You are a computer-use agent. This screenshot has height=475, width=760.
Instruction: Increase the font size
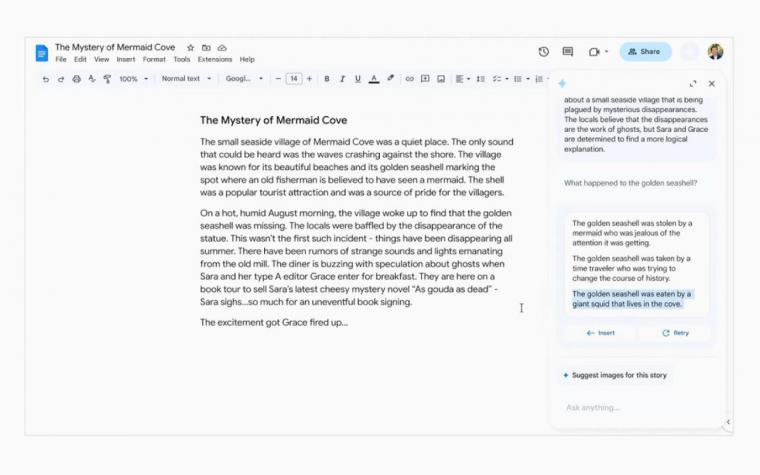[309, 79]
